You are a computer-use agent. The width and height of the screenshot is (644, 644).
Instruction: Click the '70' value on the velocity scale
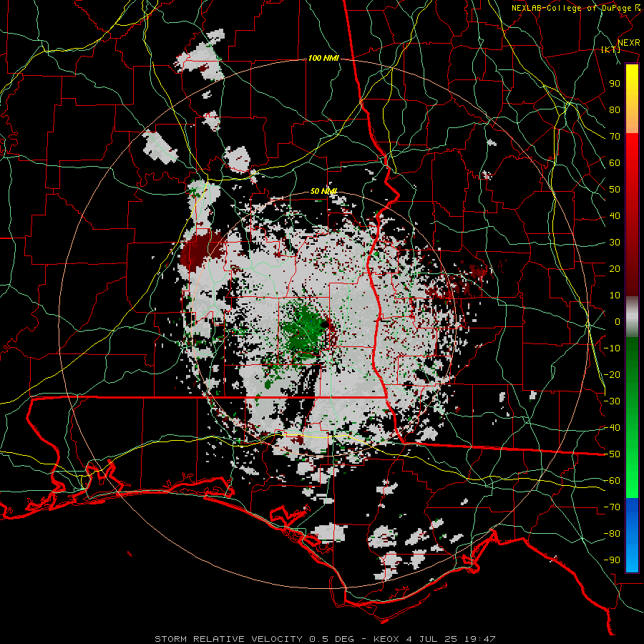(x=615, y=137)
